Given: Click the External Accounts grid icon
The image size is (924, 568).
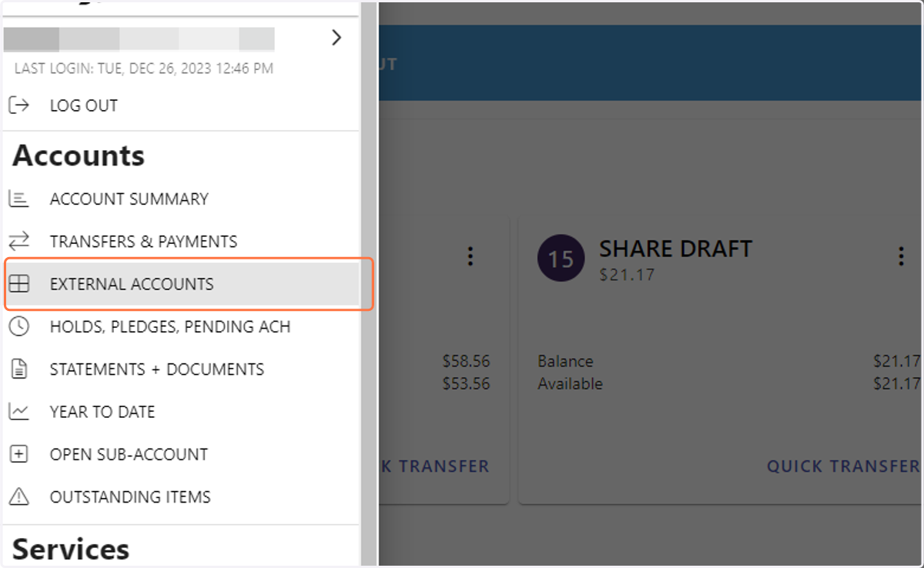Looking at the screenshot, I should point(18,284).
